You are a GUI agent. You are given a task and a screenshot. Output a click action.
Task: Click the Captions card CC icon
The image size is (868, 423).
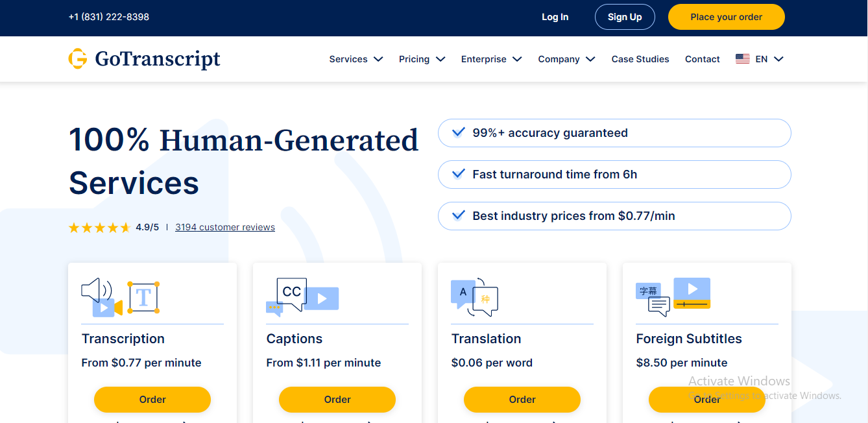pos(302,297)
